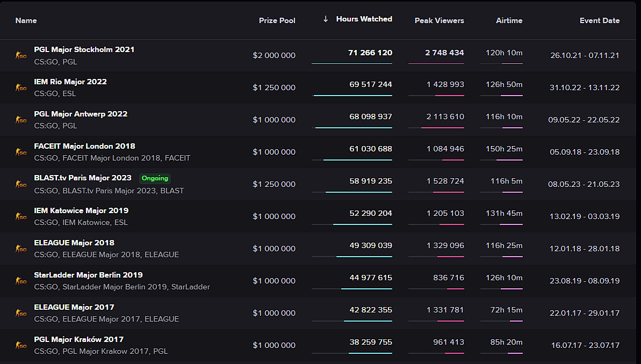Open FACEIT Major London 2018 tournament
This screenshot has height=364, width=641.
pyautogui.click(x=84, y=146)
